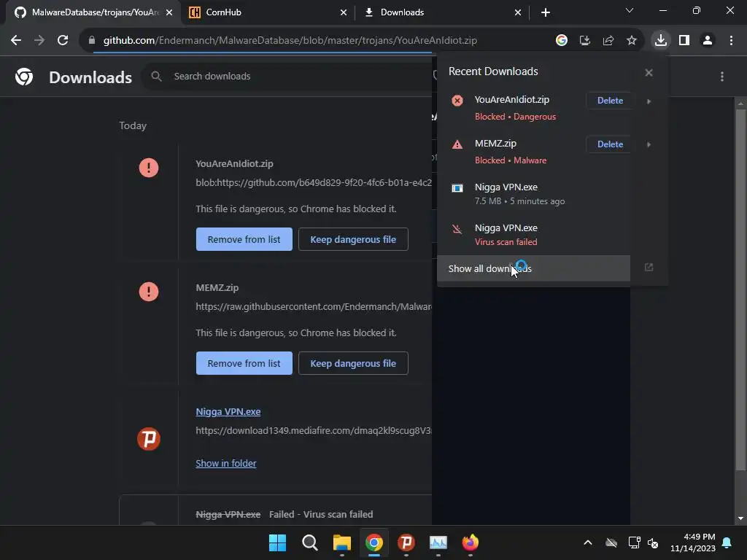Open the red P app in taskbar

(x=406, y=542)
